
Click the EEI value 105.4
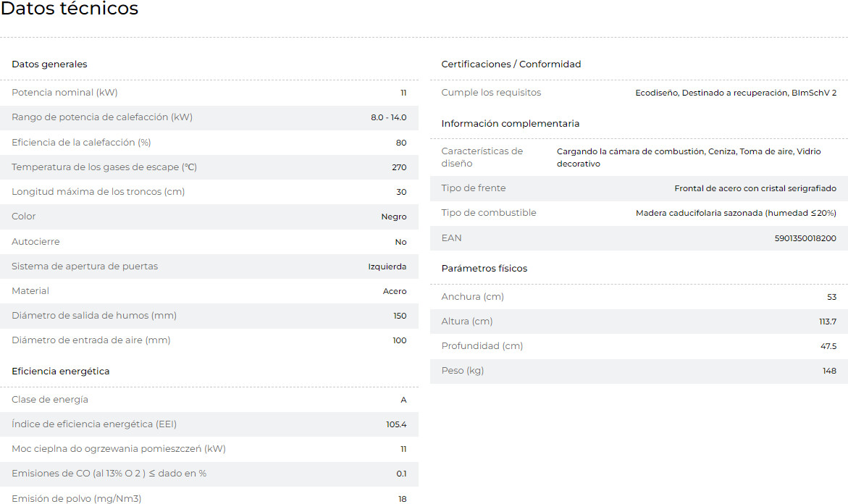pyautogui.click(x=396, y=424)
